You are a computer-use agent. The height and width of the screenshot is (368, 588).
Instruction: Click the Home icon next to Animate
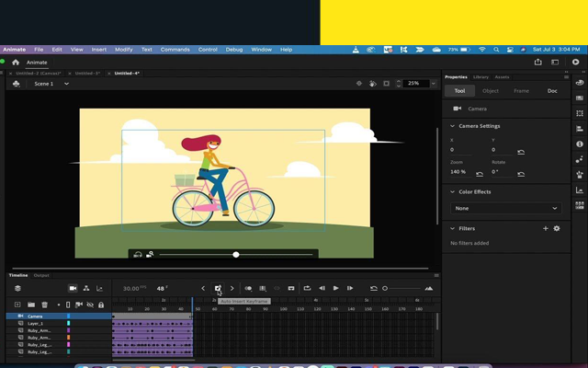tap(16, 62)
